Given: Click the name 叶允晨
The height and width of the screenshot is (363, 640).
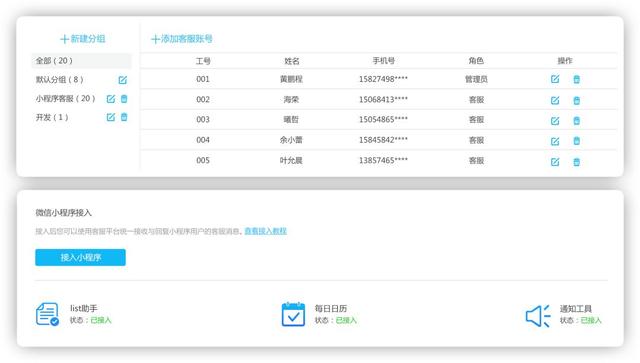Looking at the screenshot, I should [291, 160].
